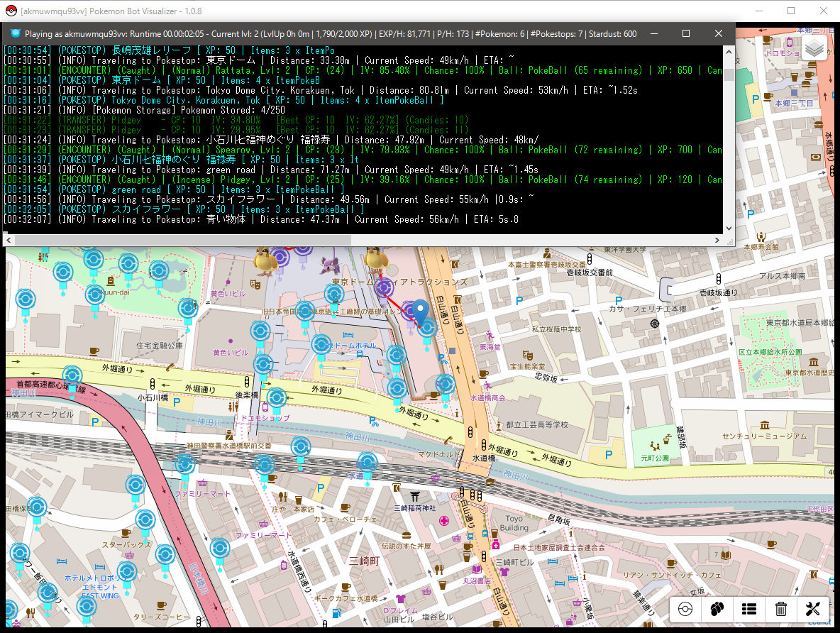Viewport: 840px width, 633px height.
Task: Click the Pidgey sprite left of Rattata
Action: 265,261
